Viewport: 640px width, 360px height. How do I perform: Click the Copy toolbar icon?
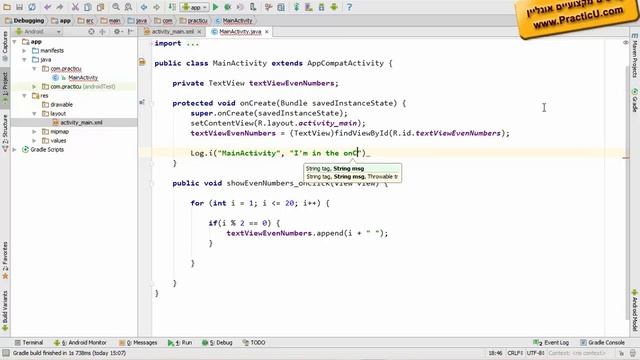pos(87,7)
